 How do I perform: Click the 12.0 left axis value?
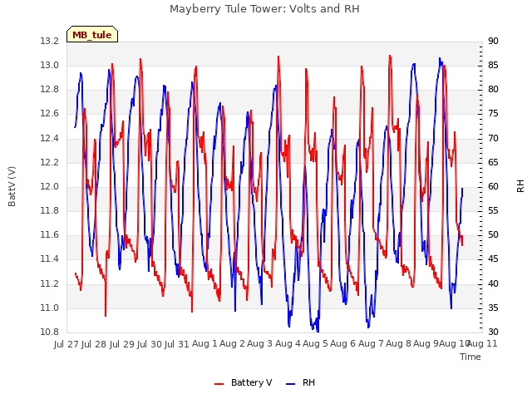50,186
